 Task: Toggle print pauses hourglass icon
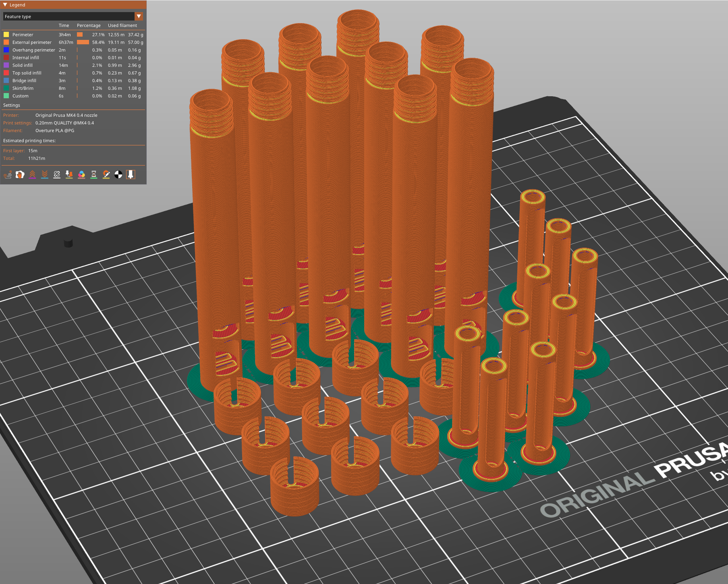point(94,174)
